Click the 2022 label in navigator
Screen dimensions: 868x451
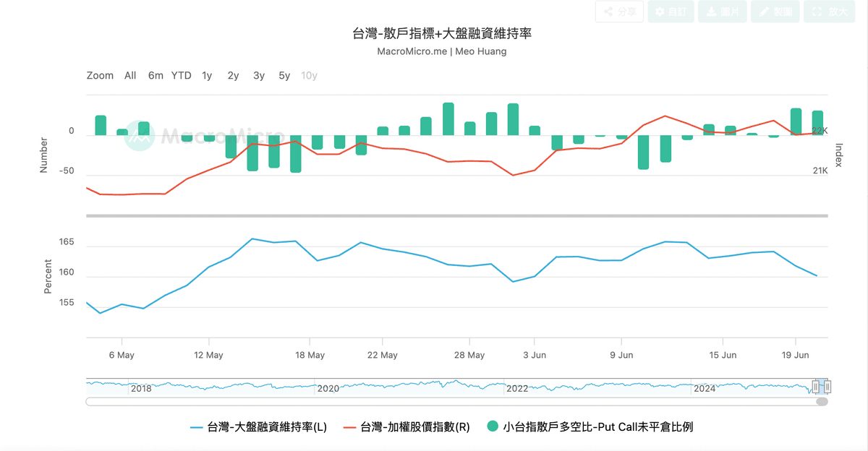(x=517, y=388)
